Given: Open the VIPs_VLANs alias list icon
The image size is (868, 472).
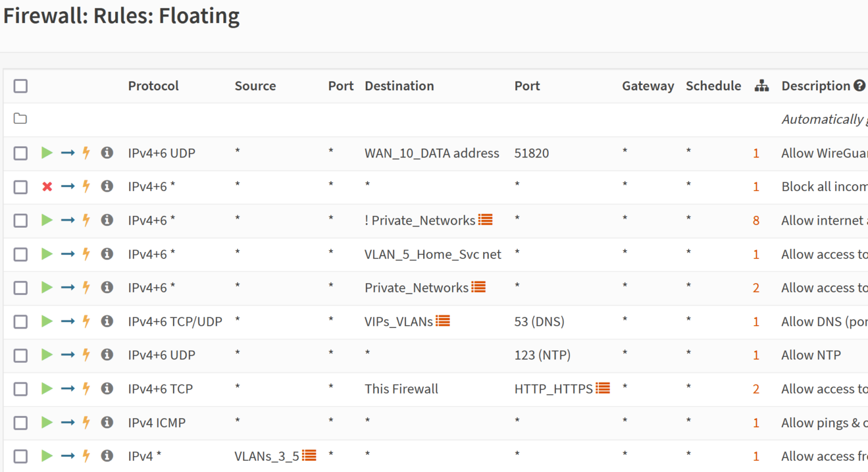Looking at the screenshot, I should [443, 321].
